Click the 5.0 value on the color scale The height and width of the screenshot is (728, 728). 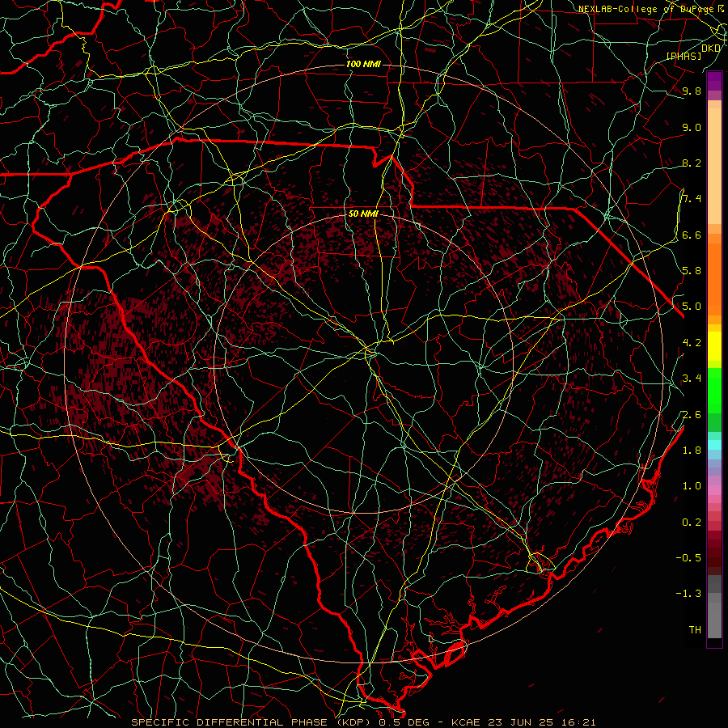(692, 307)
